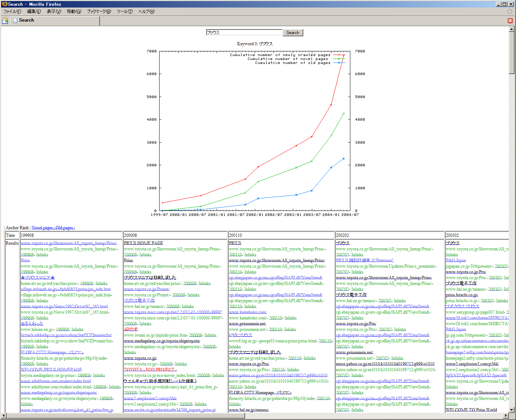Click the Firefox logo in the title bar

coord(4,4)
